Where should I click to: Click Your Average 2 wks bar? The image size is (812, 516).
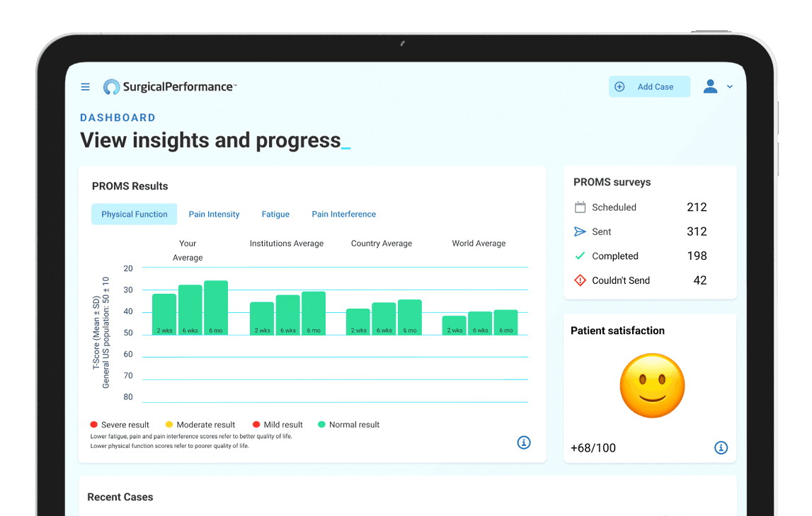164,314
